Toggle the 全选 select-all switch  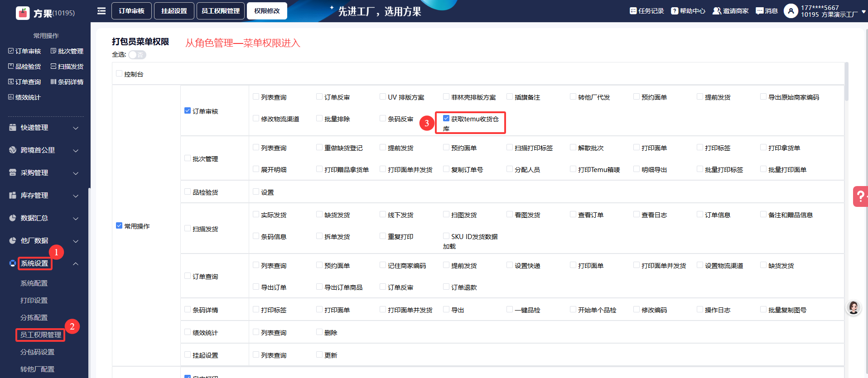click(x=137, y=55)
